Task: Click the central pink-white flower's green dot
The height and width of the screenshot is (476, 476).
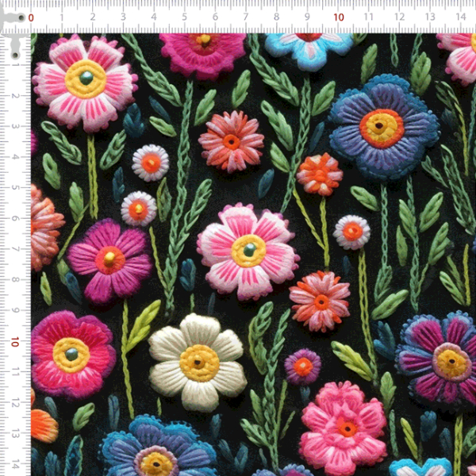Action: click(249, 249)
